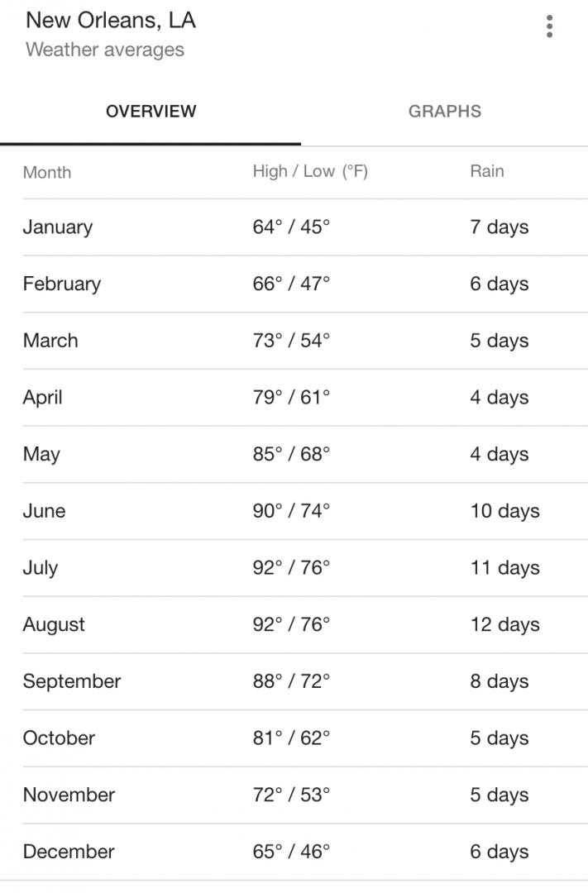Switch to the Graphs tab

tap(444, 112)
